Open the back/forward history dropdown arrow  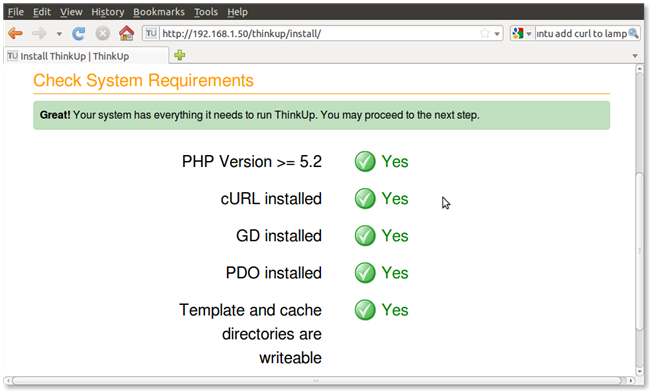(x=59, y=34)
